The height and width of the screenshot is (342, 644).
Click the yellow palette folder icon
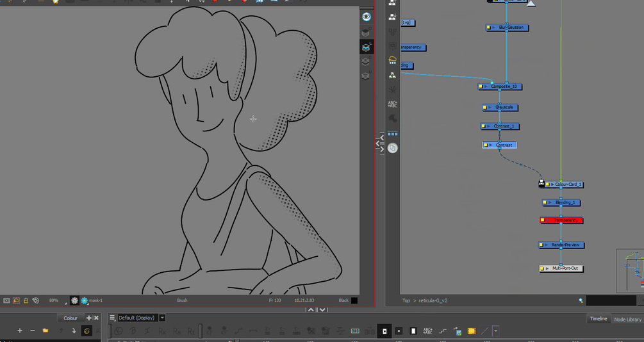pyautogui.click(x=45, y=330)
